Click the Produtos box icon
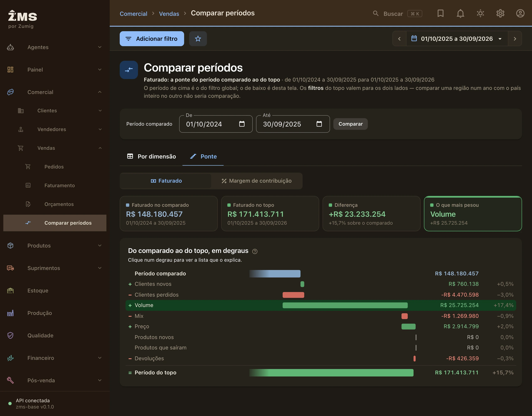The image size is (532, 416). point(10,246)
